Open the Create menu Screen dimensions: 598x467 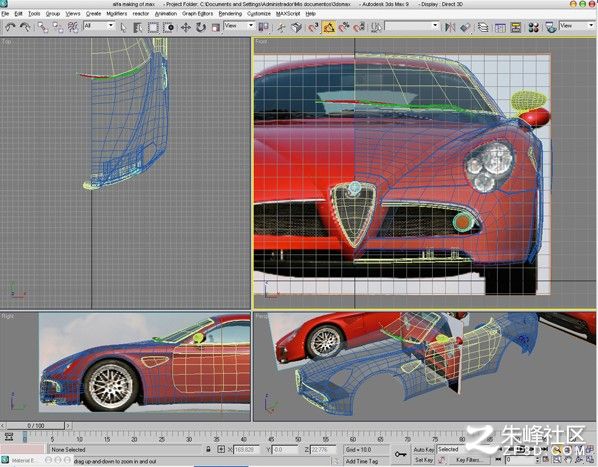[93, 13]
